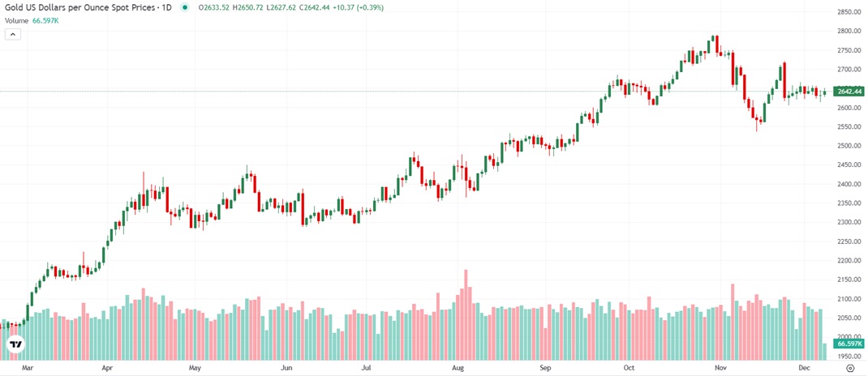Click the Aug label on time axis
The width and height of the screenshot is (868, 376).
(x=458, y=367)
